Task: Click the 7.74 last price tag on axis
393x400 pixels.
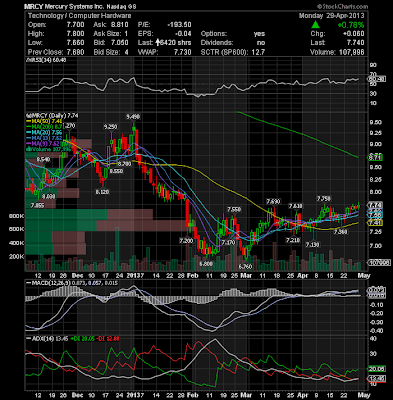Action: point(375,205)
